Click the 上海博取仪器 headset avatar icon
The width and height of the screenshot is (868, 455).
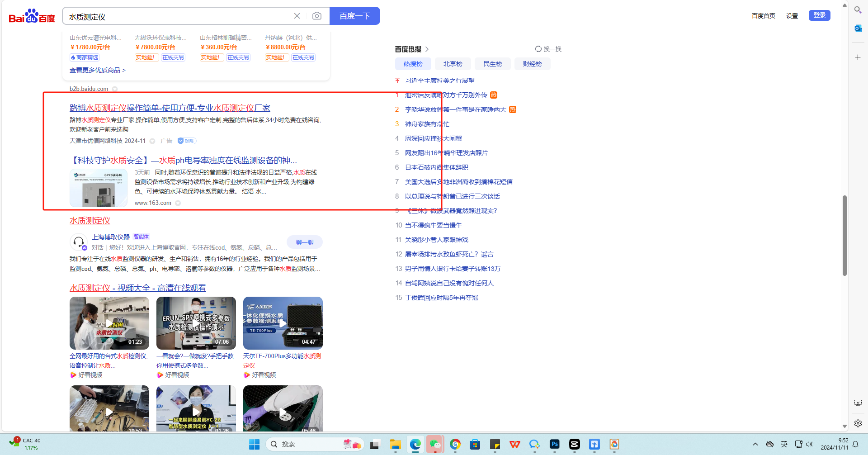(79, 242)
